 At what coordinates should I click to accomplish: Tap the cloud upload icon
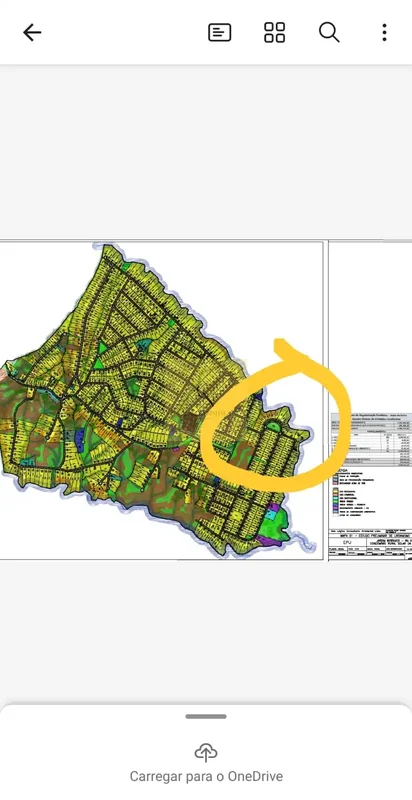205,753
